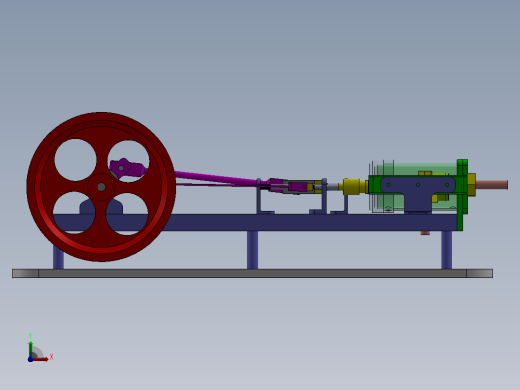This screenshot has width=520, height=390.
Task: Click the middle blue support leg
Action: pyautogui.click(x=252, y=250)
